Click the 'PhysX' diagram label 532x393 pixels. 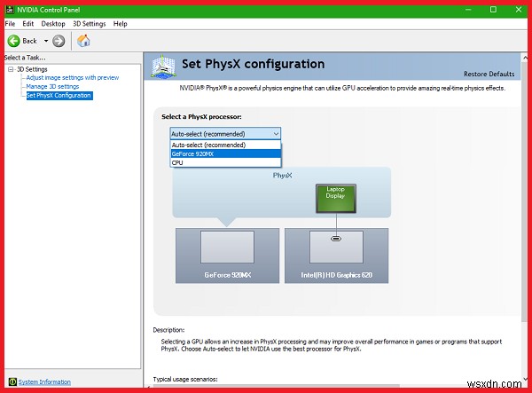coord(282,176)
